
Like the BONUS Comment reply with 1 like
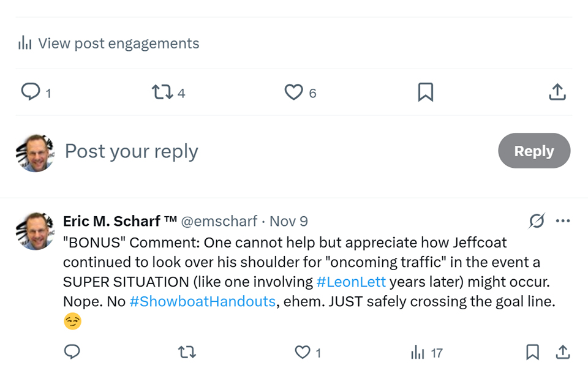303,352
